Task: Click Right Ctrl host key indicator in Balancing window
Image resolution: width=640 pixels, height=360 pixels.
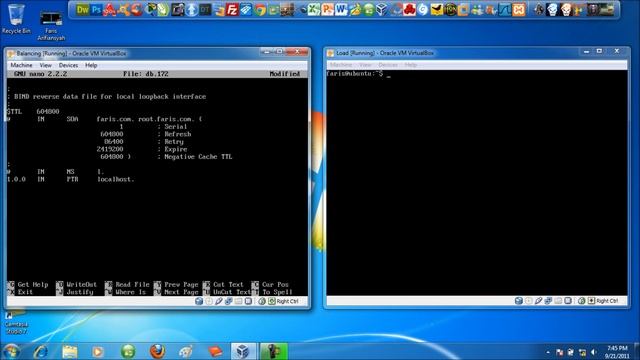Action: pyautogui.click(x=282, y=301)
